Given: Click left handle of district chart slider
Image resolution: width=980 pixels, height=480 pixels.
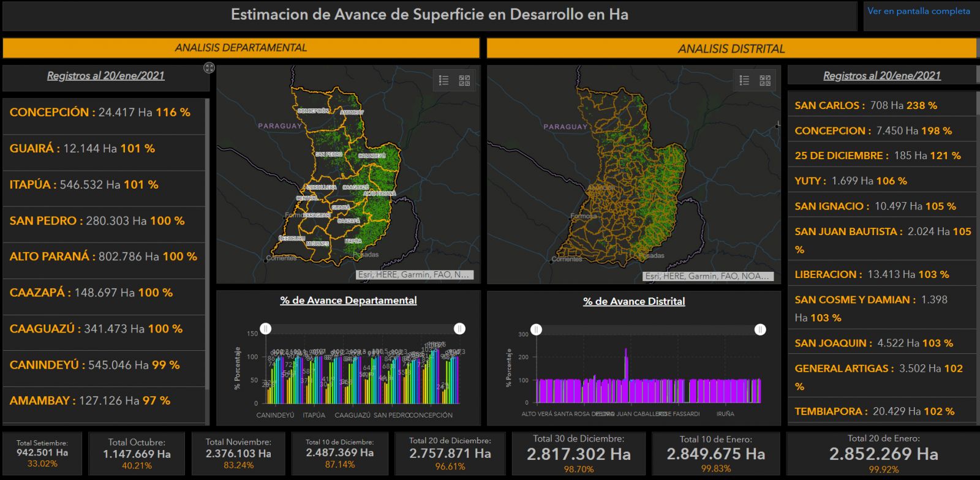Looking at the screenshot, I should point(536,330).
